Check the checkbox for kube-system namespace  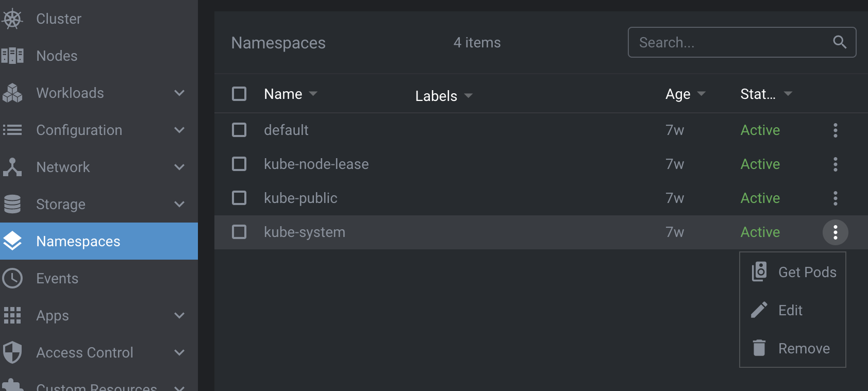tap(239, 232)
